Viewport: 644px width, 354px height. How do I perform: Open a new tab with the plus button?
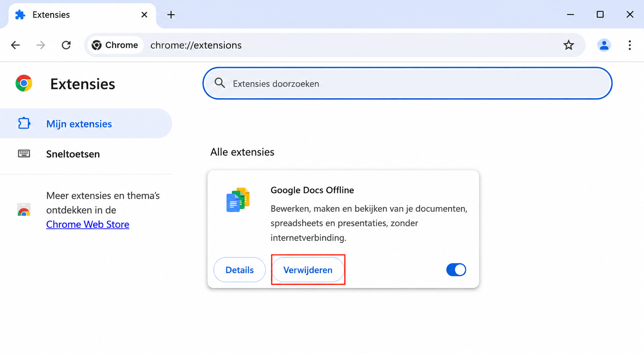[x=171, y=15]
